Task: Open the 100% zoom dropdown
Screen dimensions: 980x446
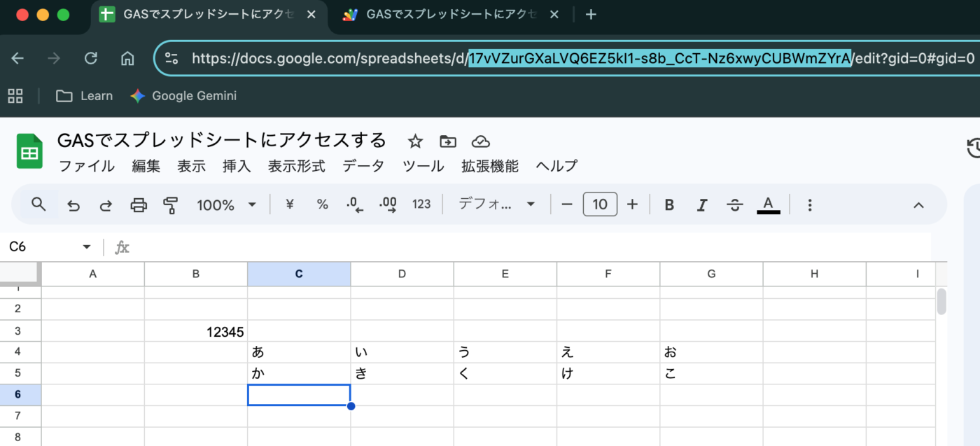Action: (x=226, y=204)
